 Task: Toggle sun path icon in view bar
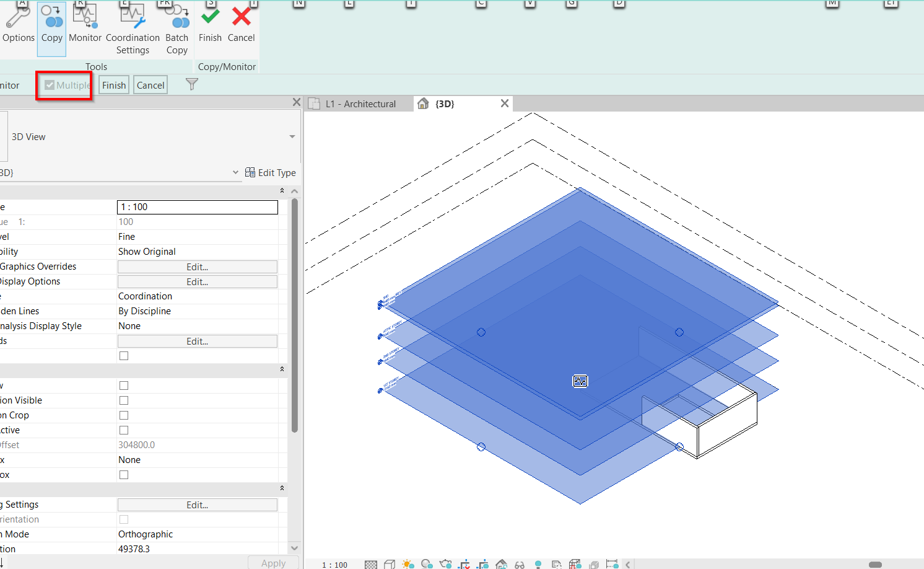(x=408, y=564)
